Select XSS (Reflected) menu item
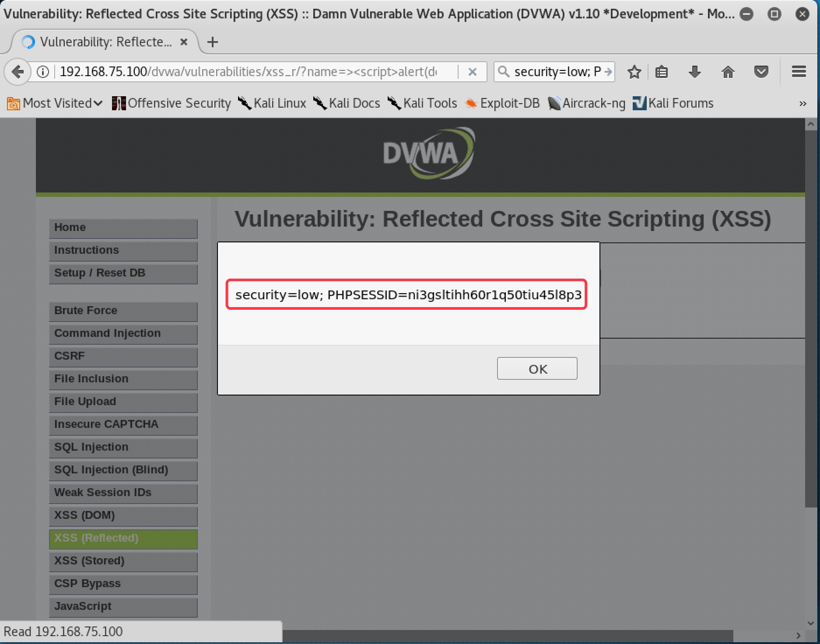The image size is (820, 644). pos(123,539)
